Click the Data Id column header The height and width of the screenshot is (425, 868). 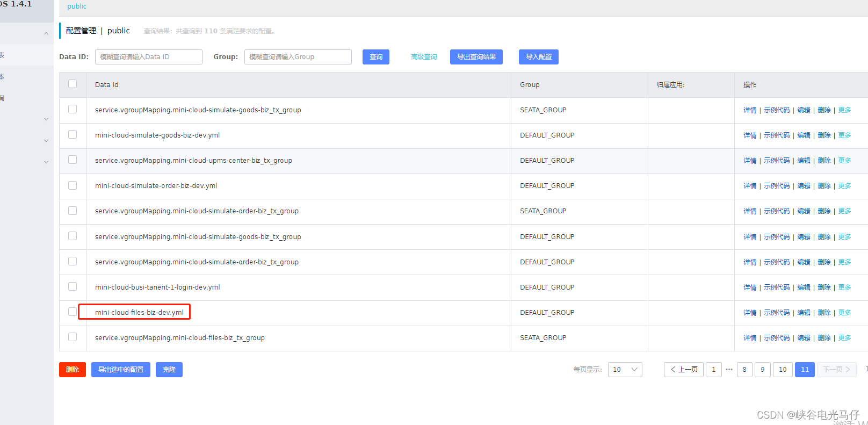(107, 85)
